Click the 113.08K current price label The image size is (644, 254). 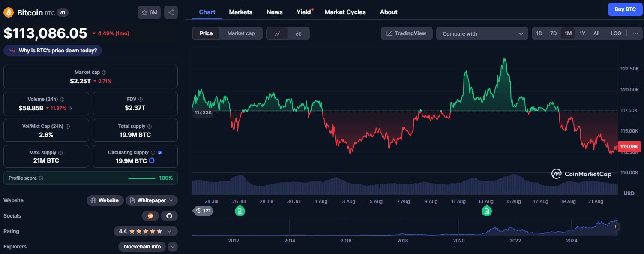pyautogui.click(x=629, y=147)
